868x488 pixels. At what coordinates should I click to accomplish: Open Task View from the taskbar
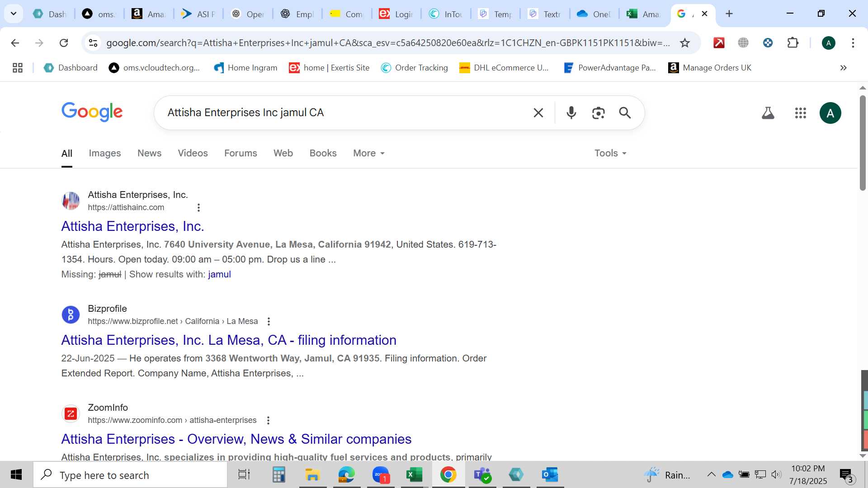pyautogui.click(x=244, y=474)
